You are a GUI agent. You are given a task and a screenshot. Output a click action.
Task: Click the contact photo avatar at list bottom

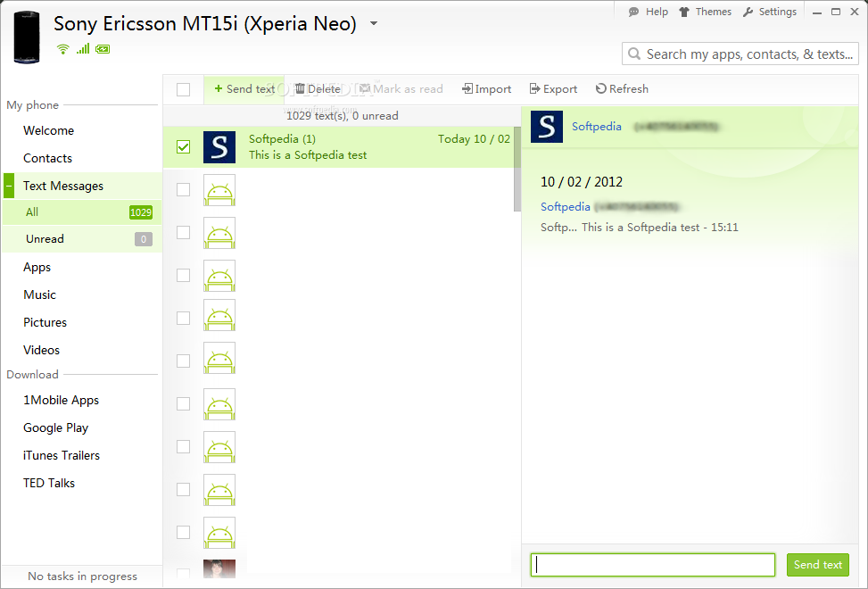tap(219, 569)
